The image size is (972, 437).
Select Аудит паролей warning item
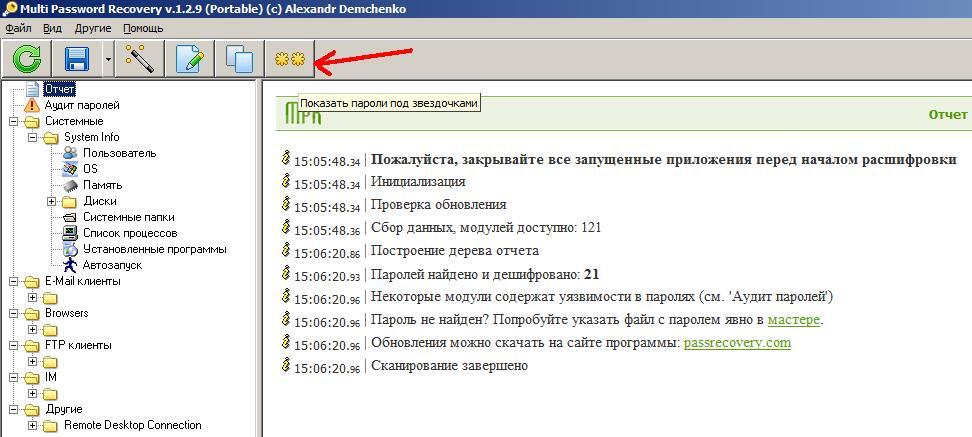(81, 105)
